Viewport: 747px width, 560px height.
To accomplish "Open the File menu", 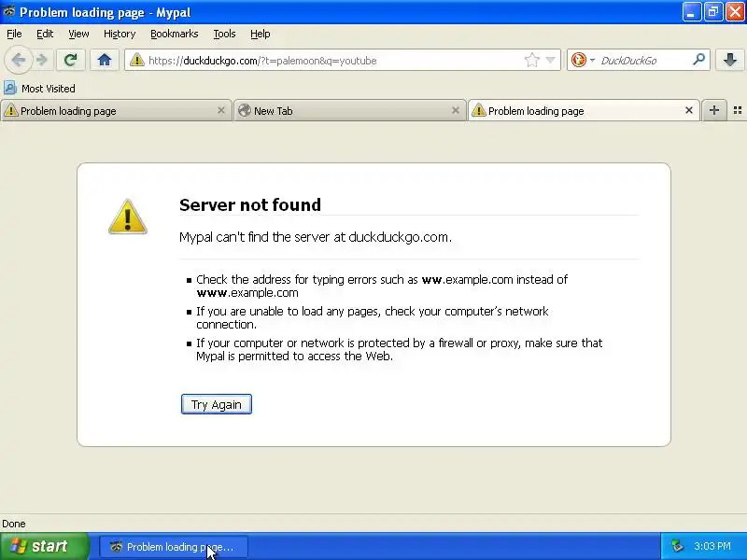I will [14, 34].
